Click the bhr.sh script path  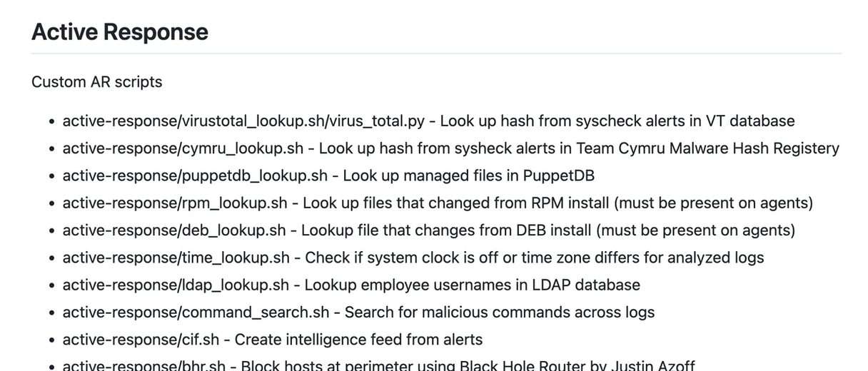[x=144, y=366]
